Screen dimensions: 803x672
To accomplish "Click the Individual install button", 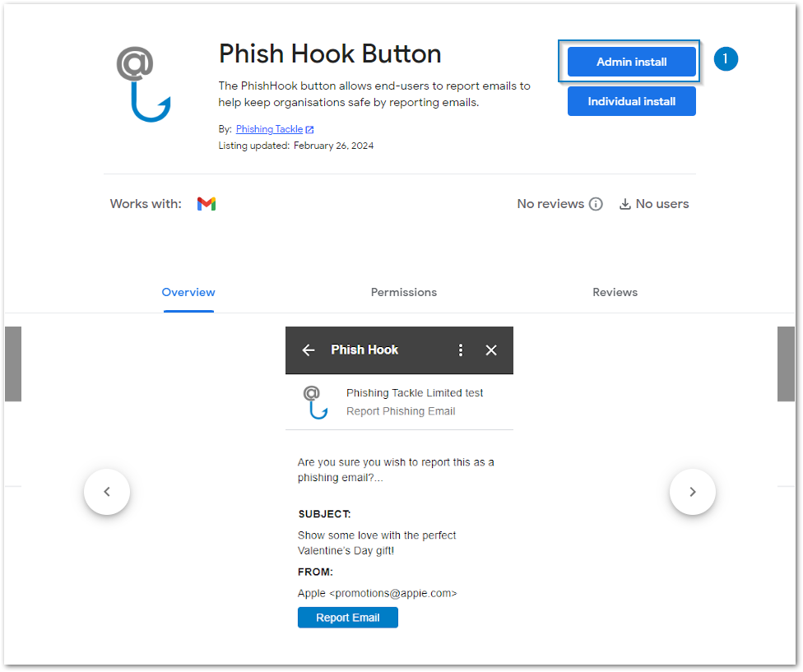I will (x=631, y=100).
